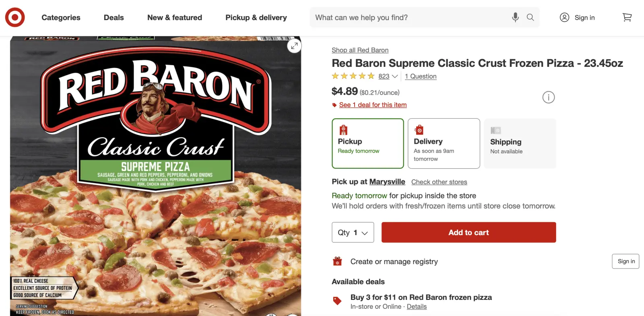The height and width of the screenshot is (316, 644).
Task: Select the Shipping fulfillment option
Action: (520, 143)
